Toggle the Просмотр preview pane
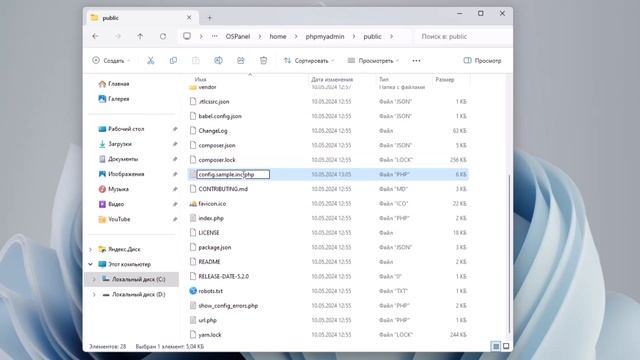This screenshot has width=640, height=360. pyautogui.click(x=482, y=60)
